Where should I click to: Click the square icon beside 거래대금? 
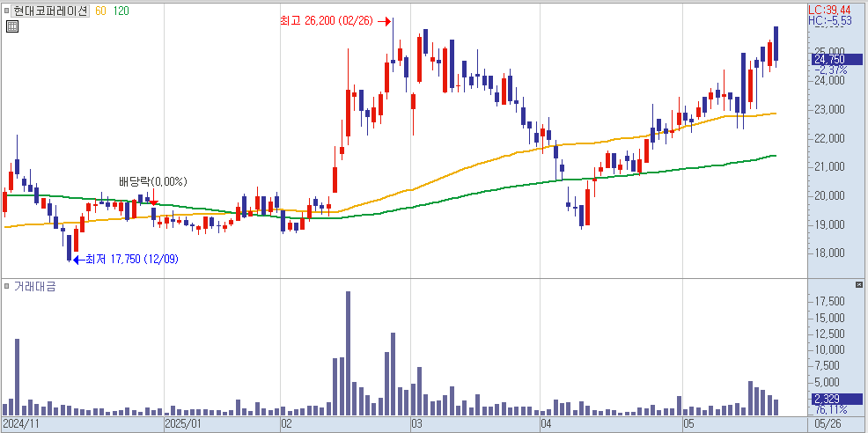[7, 286]
